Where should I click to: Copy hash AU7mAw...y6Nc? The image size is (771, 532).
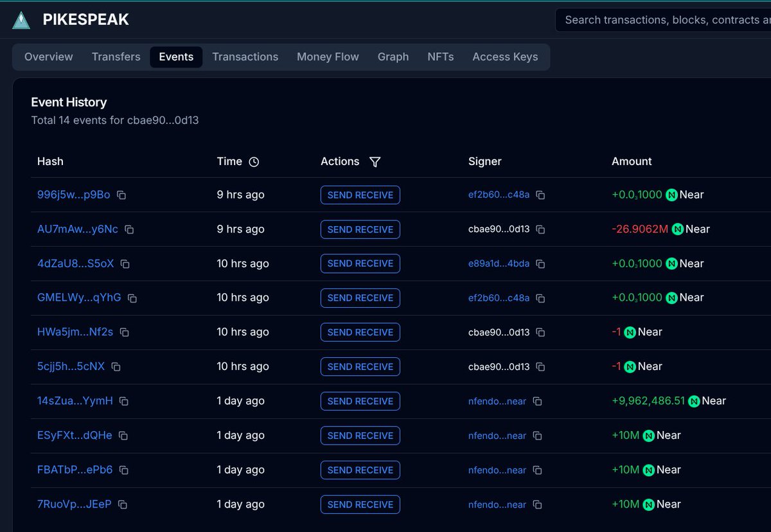pyautogui.click(x=129, y=229)
